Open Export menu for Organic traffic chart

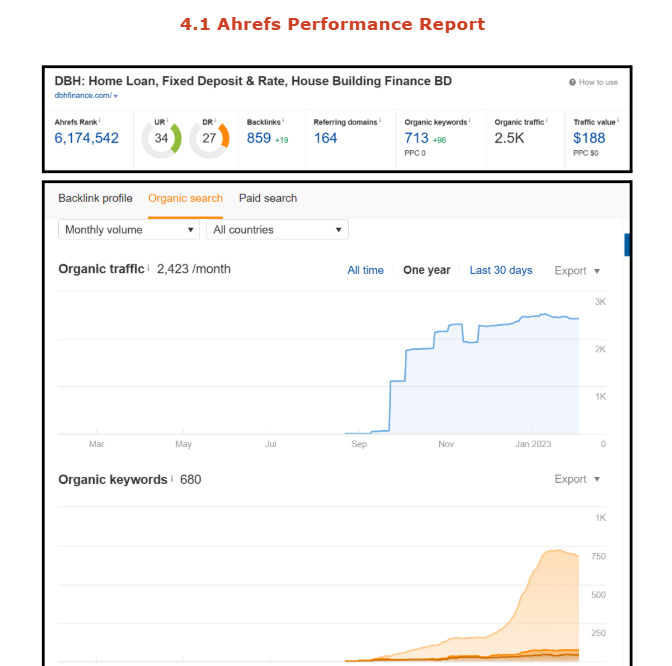577,271
